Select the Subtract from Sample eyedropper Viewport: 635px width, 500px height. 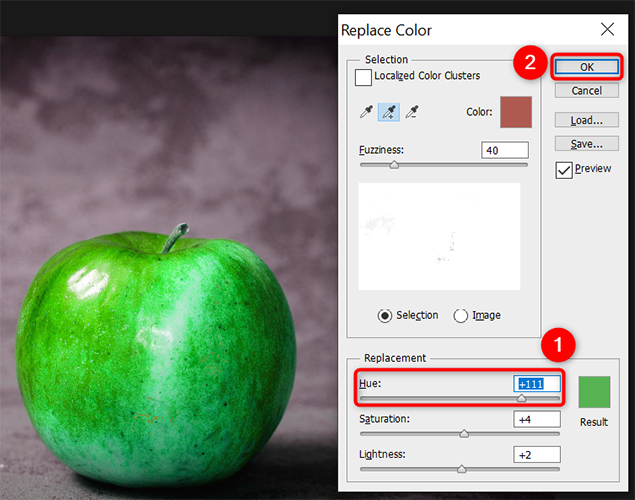pyautogui.click(x=412, y=112)
